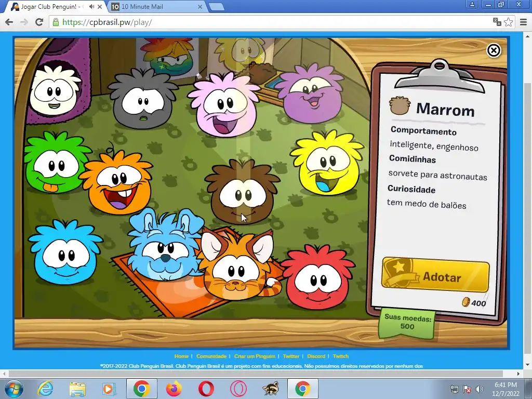Image resolution: width=532 pixels, height=399 pixels.
Task: Open the network tray icon
Action: [x=454, y=389]
